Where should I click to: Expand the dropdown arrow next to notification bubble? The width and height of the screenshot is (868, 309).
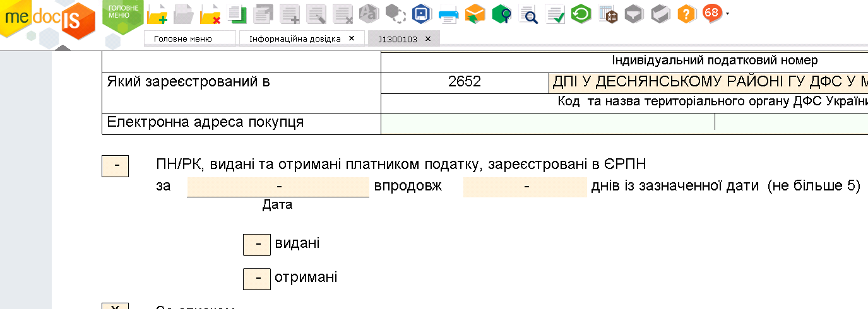(728, 13)
